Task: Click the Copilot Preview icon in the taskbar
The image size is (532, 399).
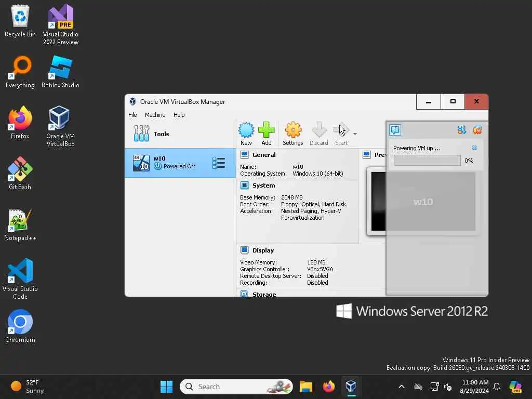Action: click(516, 387)
